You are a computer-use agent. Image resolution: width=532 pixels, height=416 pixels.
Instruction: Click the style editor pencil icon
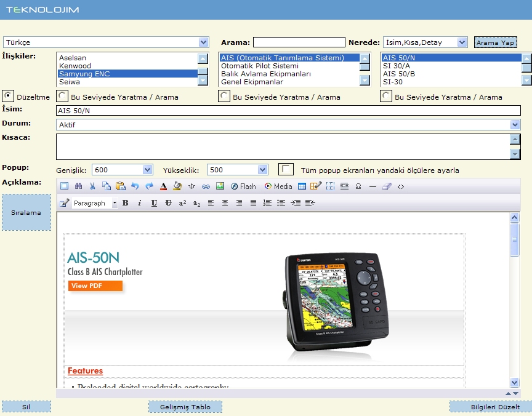coord(64,202)
